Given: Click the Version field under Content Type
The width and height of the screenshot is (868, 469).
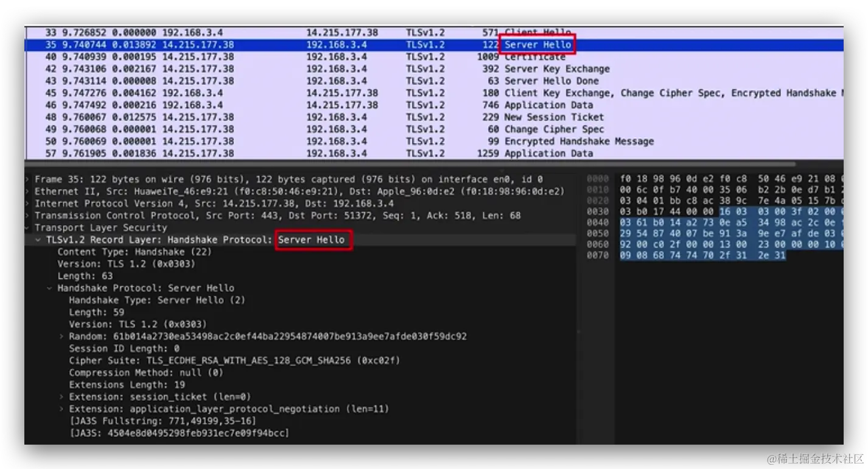Looking at the screenshot, I should coord(126,264).
